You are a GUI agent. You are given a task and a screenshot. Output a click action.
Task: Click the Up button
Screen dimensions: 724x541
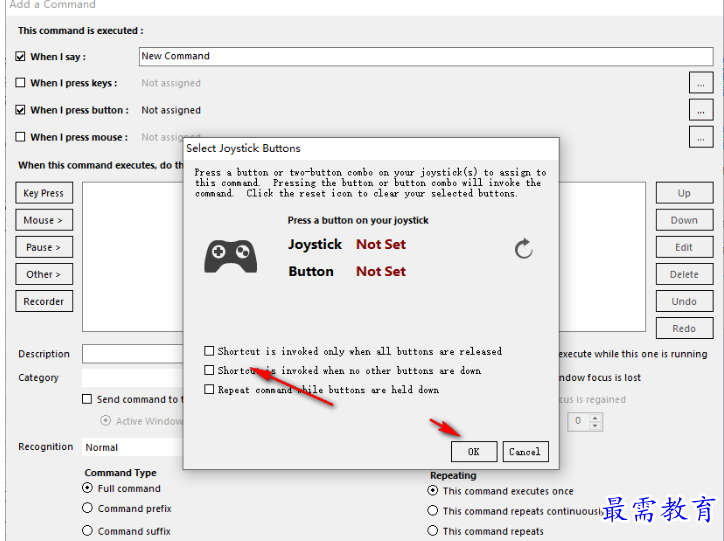coord(684,193)
